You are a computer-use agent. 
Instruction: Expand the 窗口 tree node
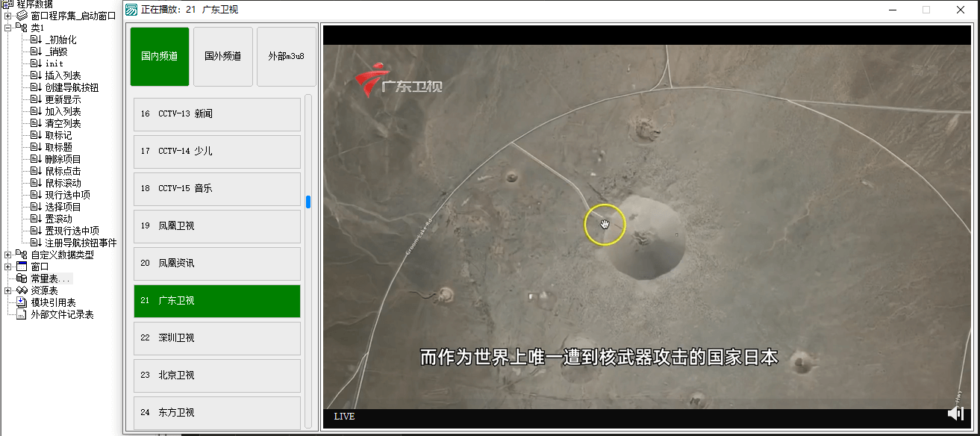coord(8,267)
